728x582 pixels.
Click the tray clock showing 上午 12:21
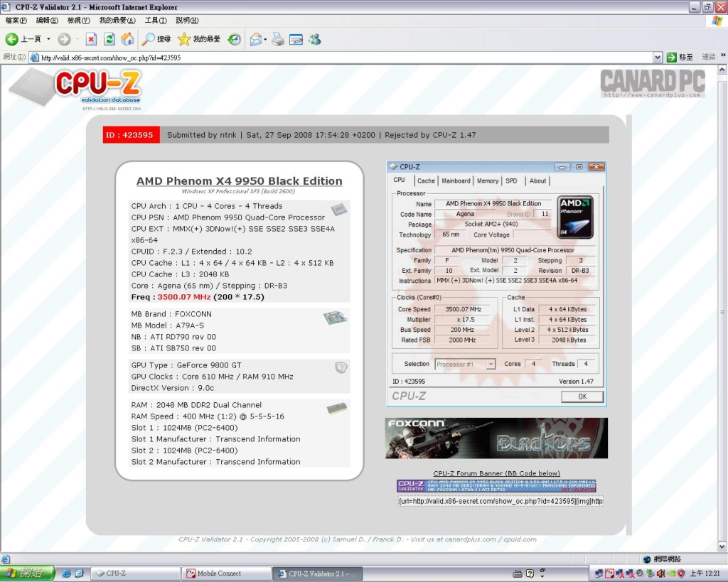pyautogui.click(x=705, y=573)
